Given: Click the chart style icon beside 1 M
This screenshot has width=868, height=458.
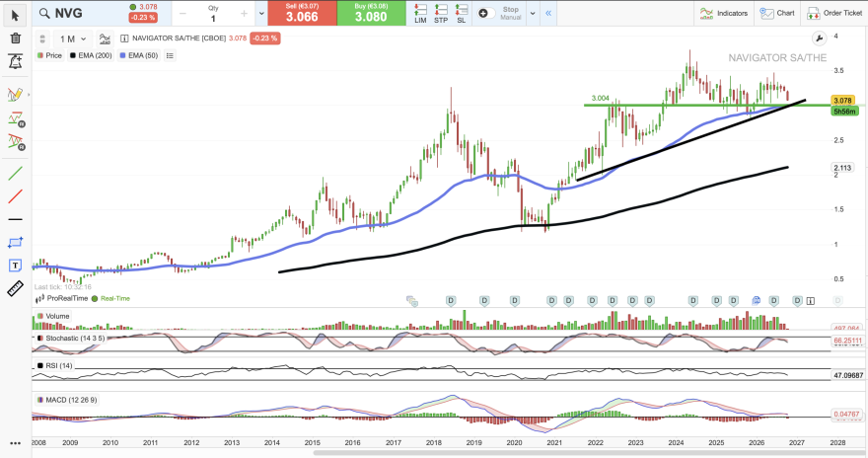Looking at the screenshot, I should click(x=105, y=38).
